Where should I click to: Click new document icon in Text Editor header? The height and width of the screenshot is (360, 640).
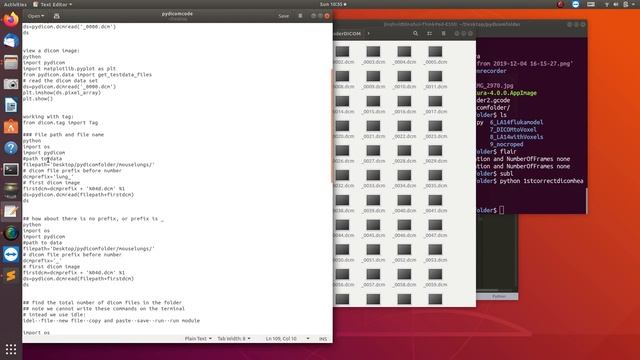point(56,16)
